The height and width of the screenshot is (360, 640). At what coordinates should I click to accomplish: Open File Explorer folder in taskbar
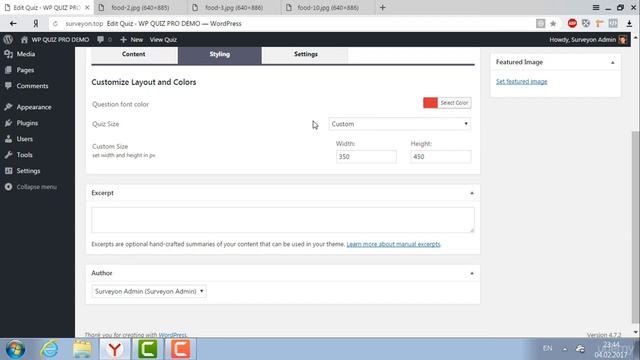pos(82,349)
